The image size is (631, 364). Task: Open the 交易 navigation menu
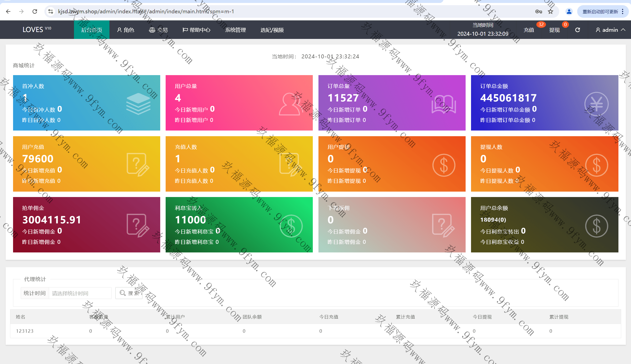(158, 30)
